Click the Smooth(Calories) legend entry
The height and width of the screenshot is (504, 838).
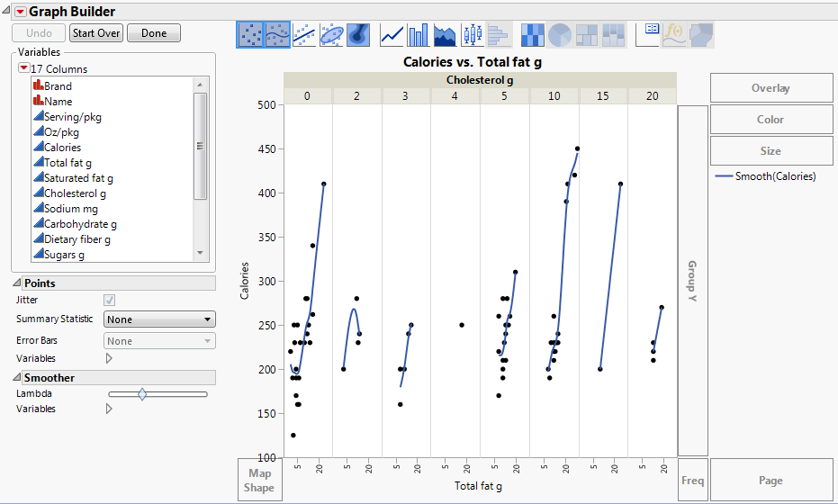(x=765, y=176)
